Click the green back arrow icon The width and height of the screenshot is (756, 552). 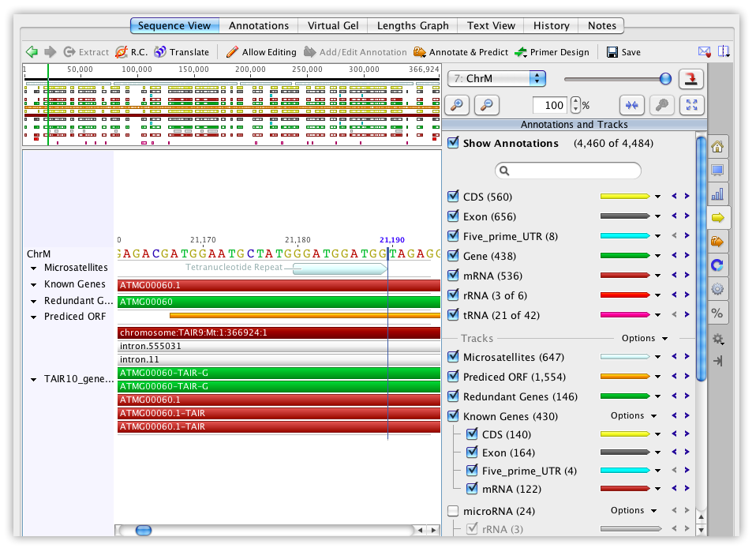[x=32, y=51]
